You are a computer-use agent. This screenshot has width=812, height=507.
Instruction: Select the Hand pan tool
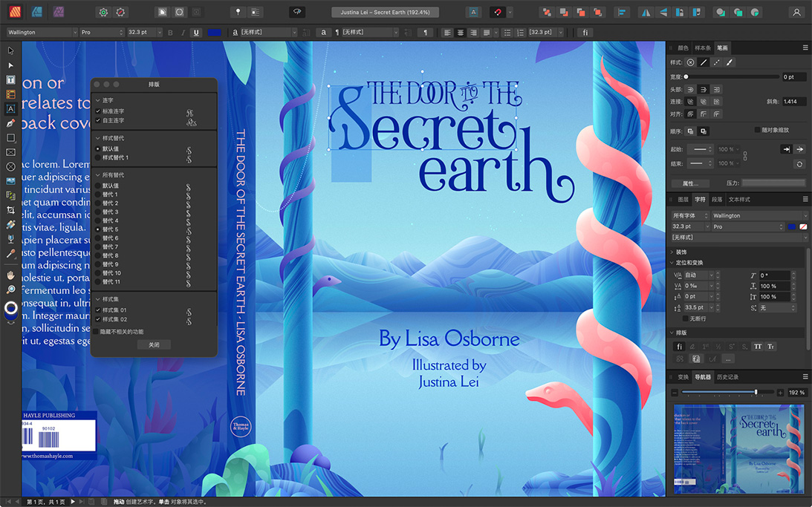click(x=10, y=275)
